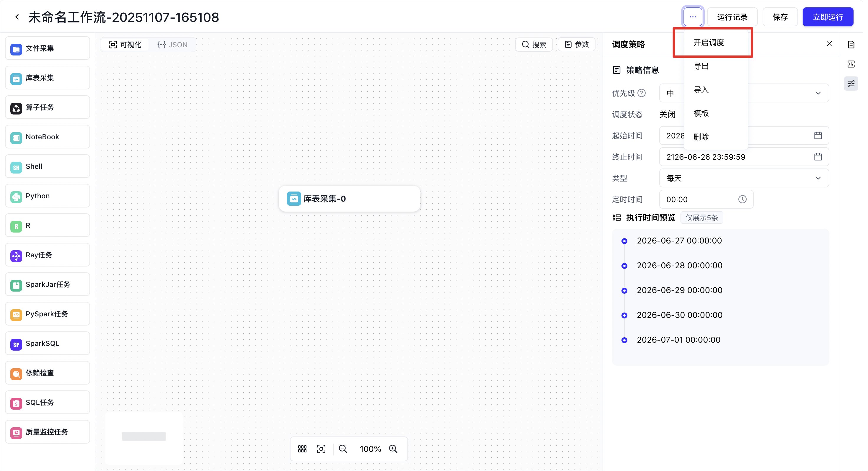Viewport: 868px width, 471px height.
Task: Click the 2026-06-27 00:00:00 preview entry
Action: 683,242
